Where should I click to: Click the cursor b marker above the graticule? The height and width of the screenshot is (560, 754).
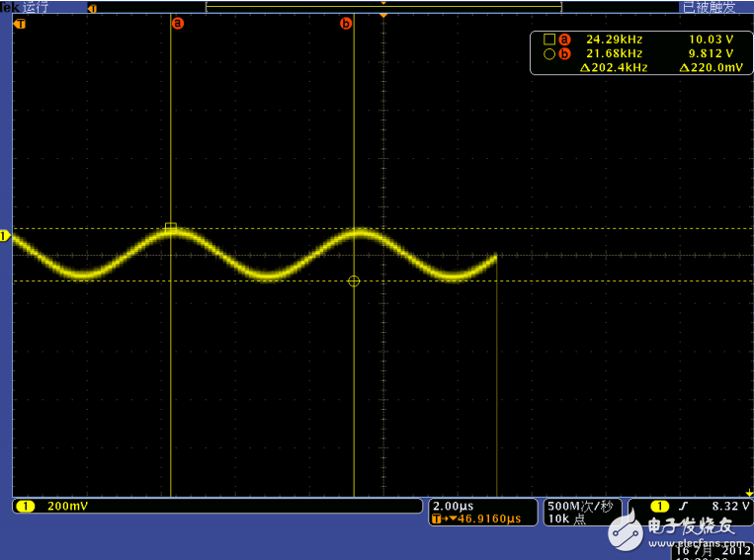pyautogui.click(x=346, y=24)
